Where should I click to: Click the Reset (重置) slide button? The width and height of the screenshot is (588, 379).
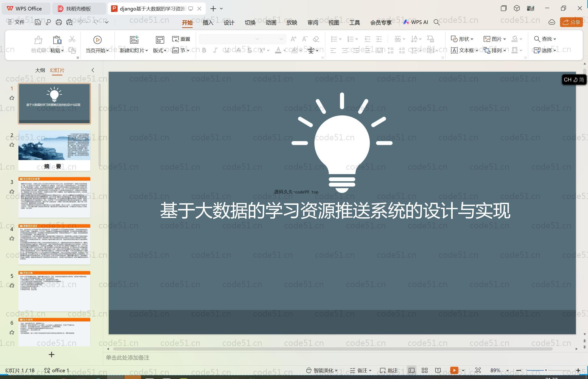181,39
